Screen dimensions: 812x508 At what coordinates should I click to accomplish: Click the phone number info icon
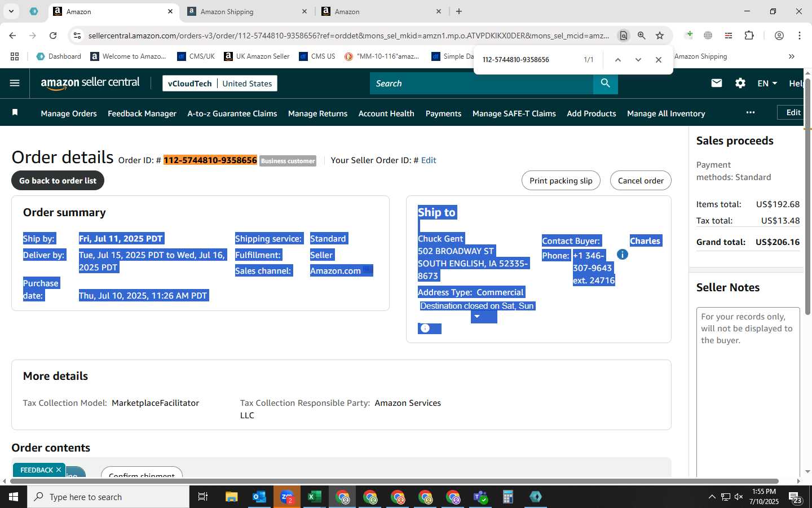(x=623, y=255)
